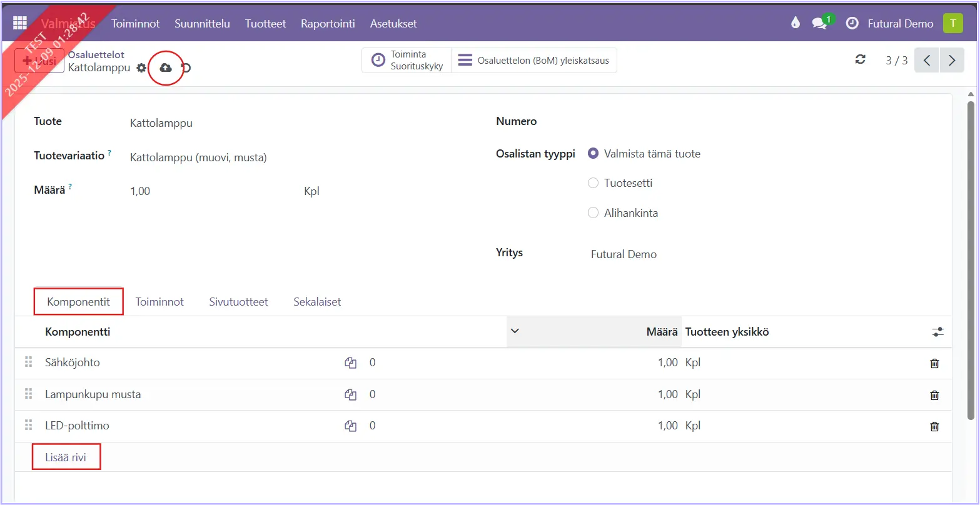
Task: Open the Raportointi menu
Action: [x=328, y=24]
